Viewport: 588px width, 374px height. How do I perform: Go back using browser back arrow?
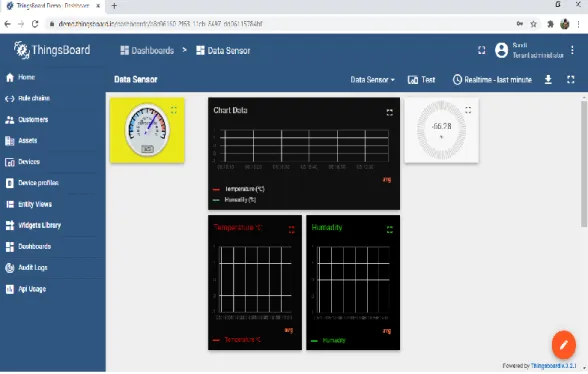[7, 24]
